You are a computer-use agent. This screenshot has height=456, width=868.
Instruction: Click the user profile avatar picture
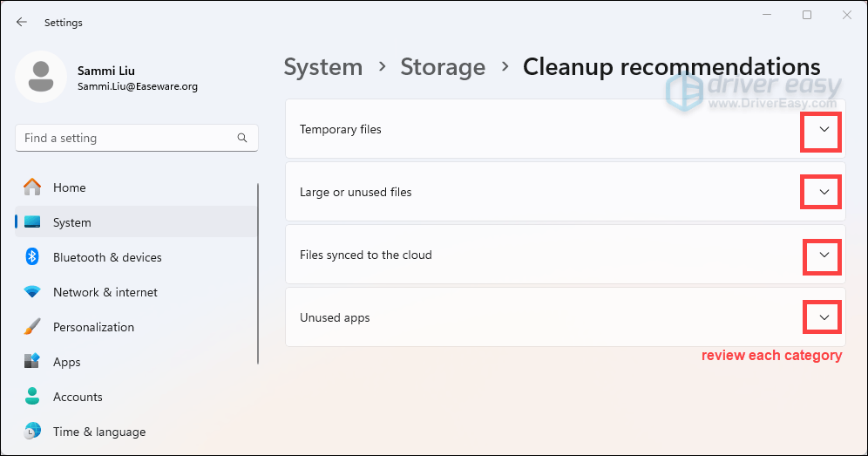click(x=40, y=77)
